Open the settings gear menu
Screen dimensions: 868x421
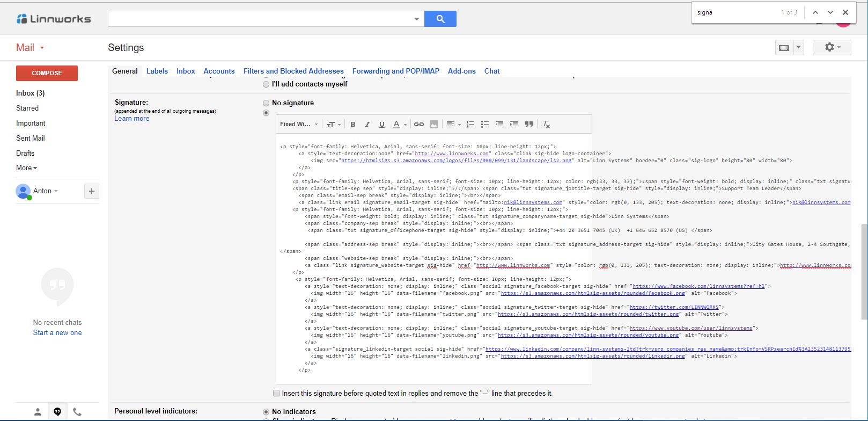point(833,47)
